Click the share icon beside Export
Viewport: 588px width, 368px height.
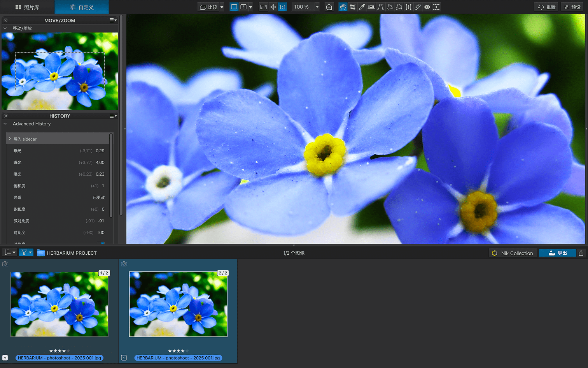(581, 253)
